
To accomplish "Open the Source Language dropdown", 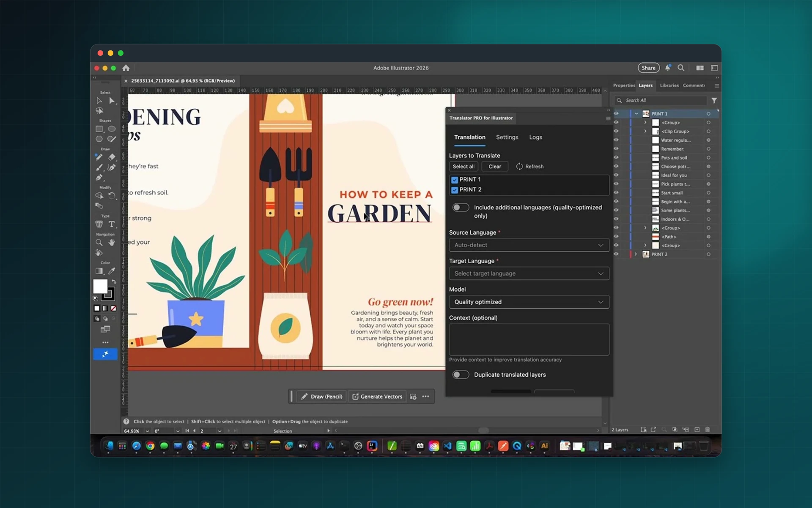I will (x=529, y=245).
